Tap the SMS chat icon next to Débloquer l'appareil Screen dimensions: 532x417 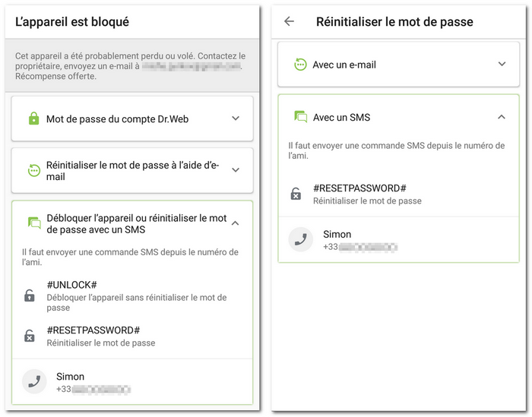(34, 223)
